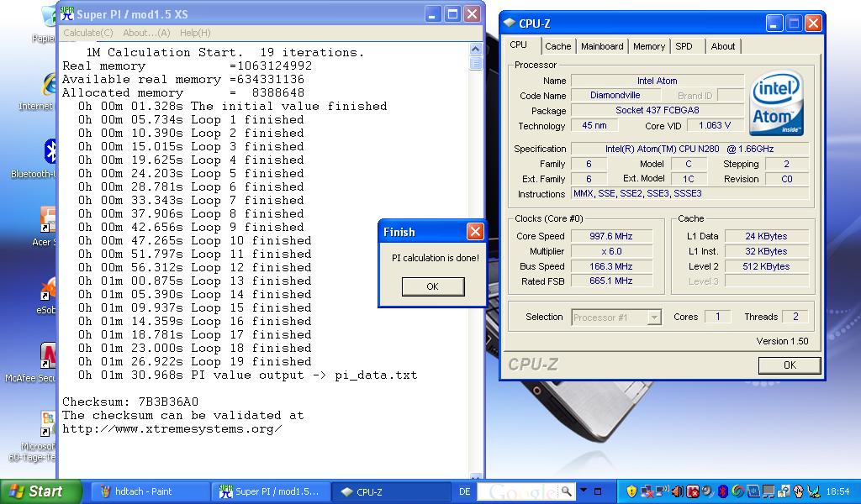Click the hand pointer tray icon

click(x=799, y=491)
